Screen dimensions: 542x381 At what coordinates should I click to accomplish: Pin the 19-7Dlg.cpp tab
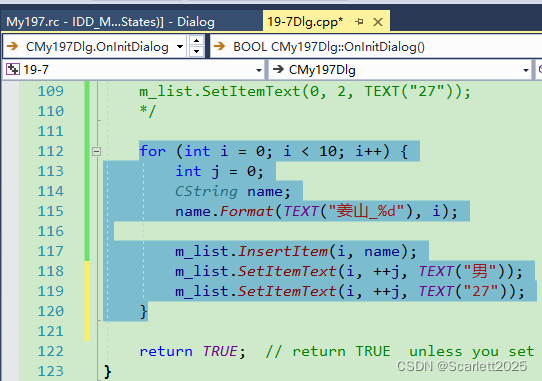(x=359, y=22)
